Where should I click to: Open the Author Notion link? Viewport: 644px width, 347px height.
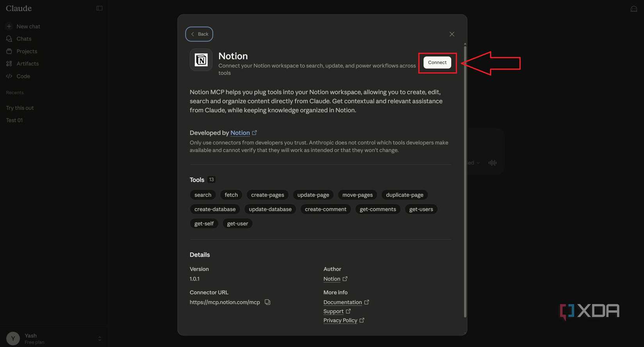tap(332, 279)
